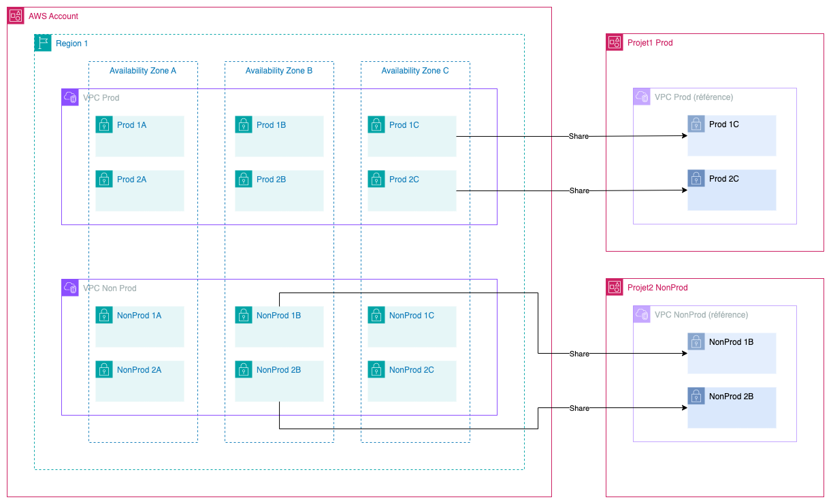Click the Prod 2B subnet lock icon
This screenshot has width=831, height=504.
tap(244, 179)
